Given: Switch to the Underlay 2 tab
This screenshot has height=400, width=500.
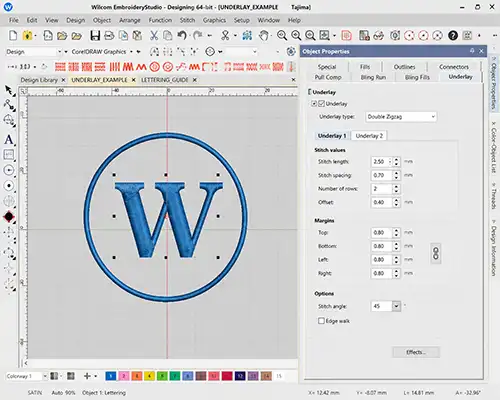Looking at the screenshot, I should coord(369,136).
